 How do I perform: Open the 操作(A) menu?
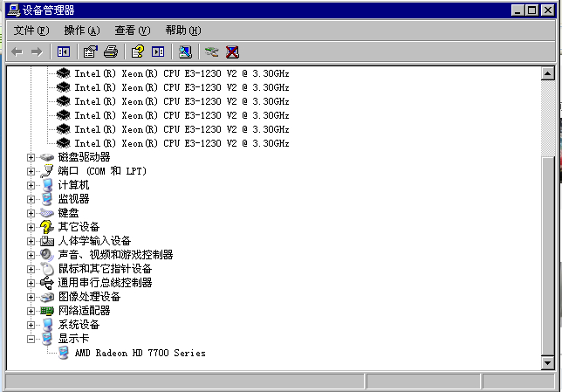pos(82,31)
